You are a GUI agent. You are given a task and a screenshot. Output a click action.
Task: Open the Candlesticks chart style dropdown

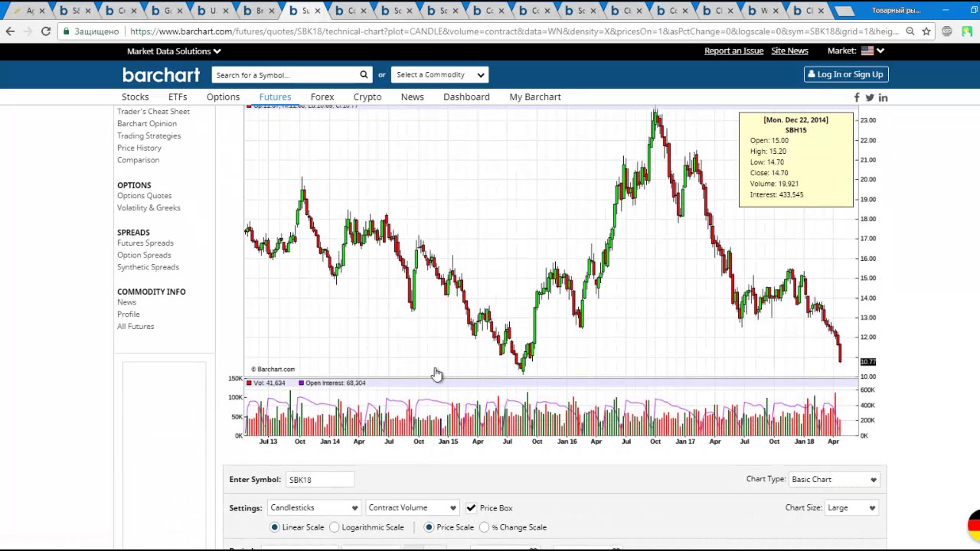(314, 508)
